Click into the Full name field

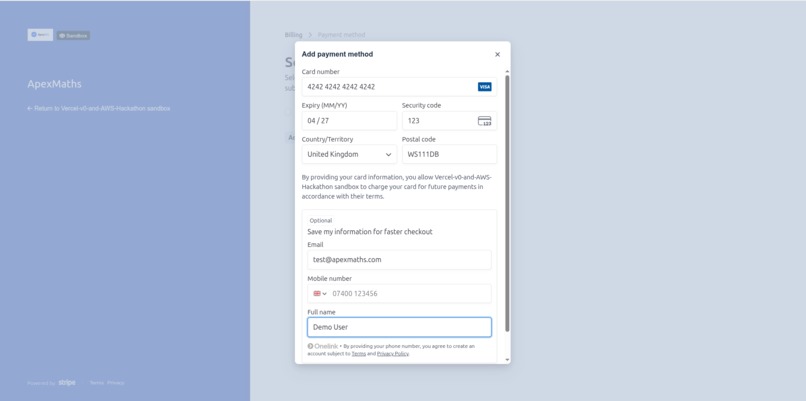[x=399, y=327]
